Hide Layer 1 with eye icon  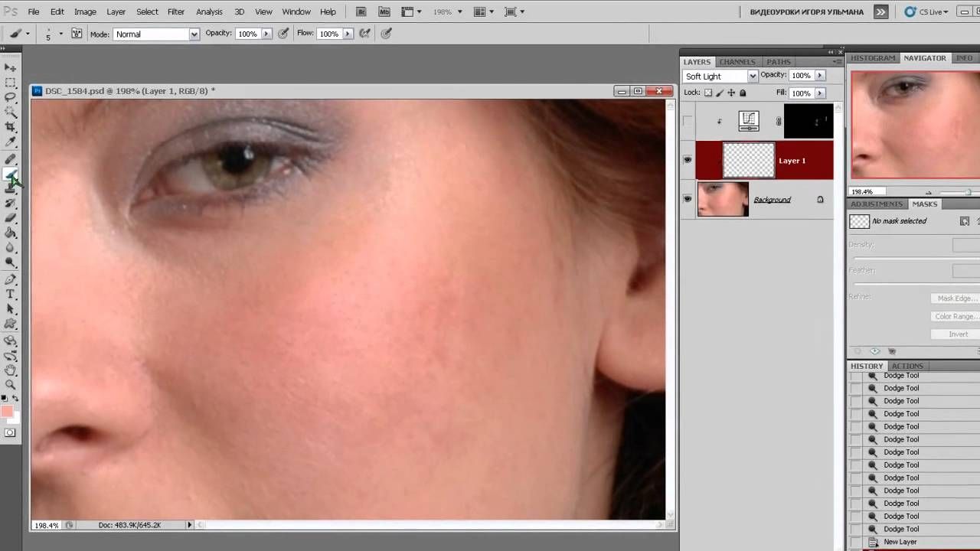688,160
